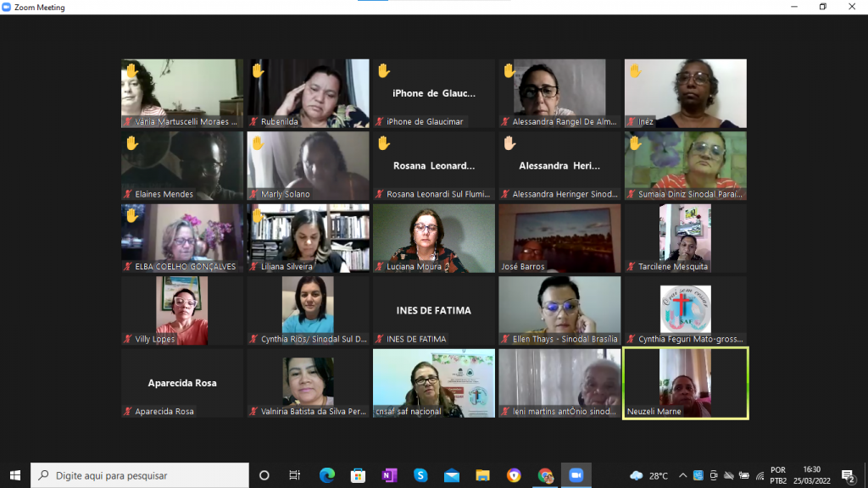Click the Zoom icon in the taskbar
Viewport: 868px width, 488px height.
(576, 475)
